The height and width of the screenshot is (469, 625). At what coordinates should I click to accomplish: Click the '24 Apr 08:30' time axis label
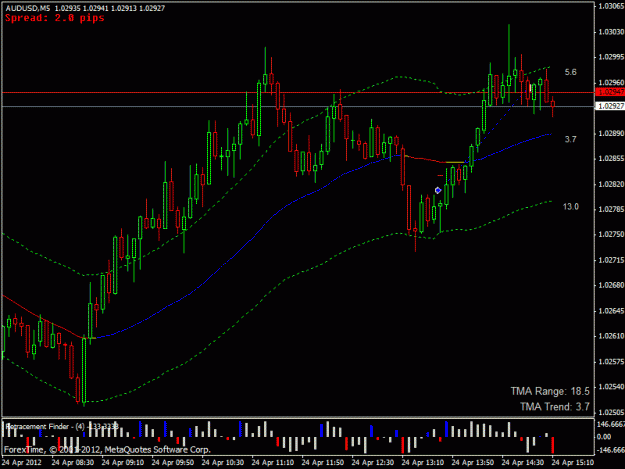pos(73,463)
